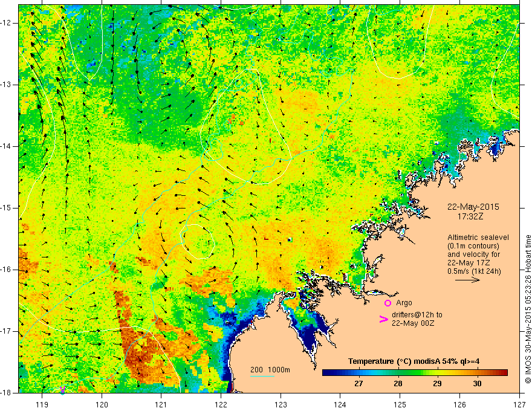Viewport: 532px width, 411px height.
Task: Click the Argo text label in legend
Action: coord(404,303)
